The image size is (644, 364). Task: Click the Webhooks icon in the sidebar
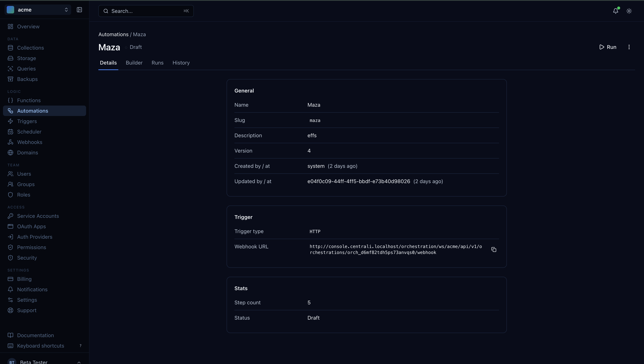click(x=10, y=142)
